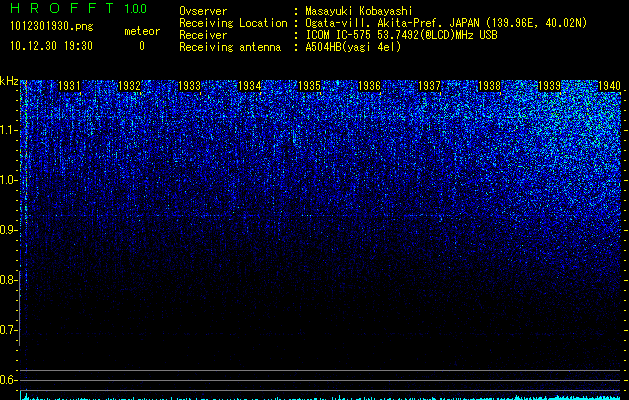The height and width of the screenshot is (400, 629).
Task: Click the cyan signal level trace at bottom
Action: pyautogui.click(x=321, y=397)
